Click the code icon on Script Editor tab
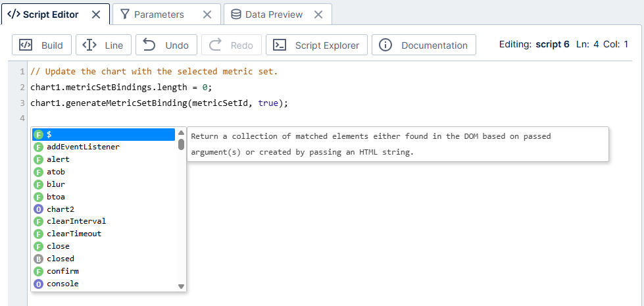 (14, 14)
